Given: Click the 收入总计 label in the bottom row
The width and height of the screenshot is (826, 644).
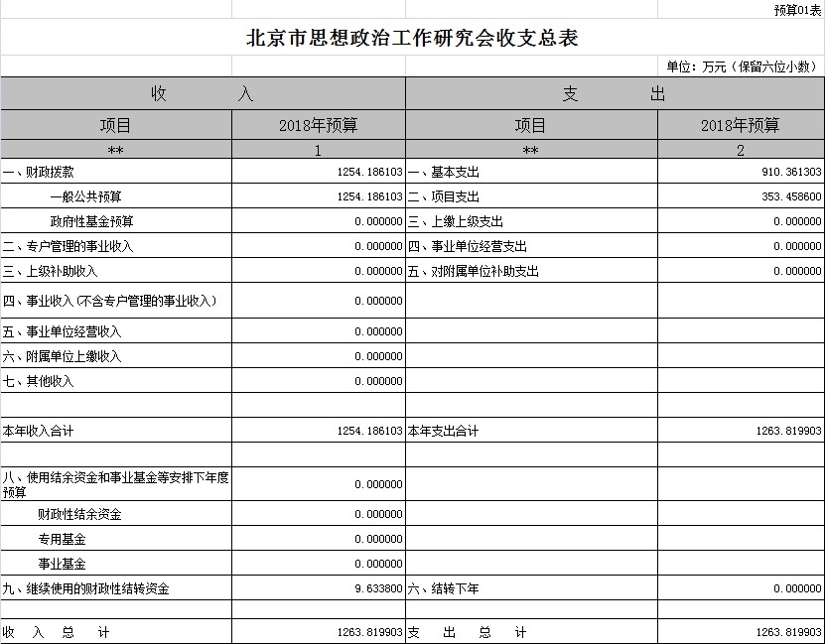Looking at the screenshot, I should click(56, 632).
